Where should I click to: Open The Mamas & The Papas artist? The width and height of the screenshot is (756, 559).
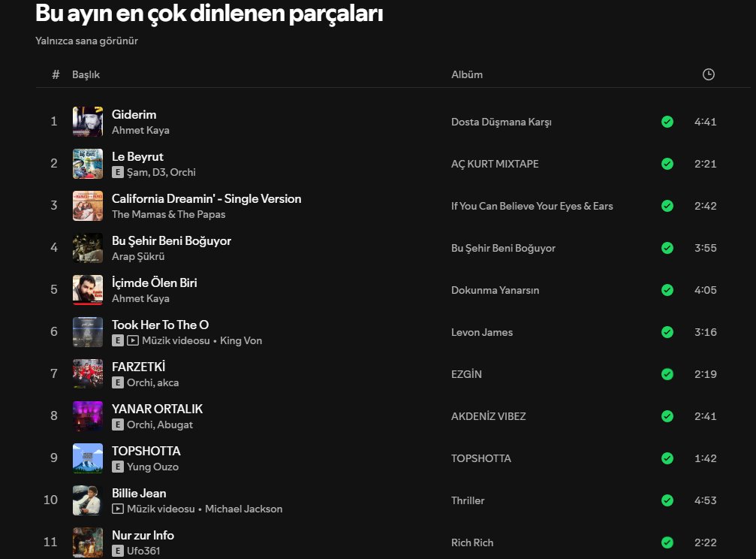tap(169, 214)
